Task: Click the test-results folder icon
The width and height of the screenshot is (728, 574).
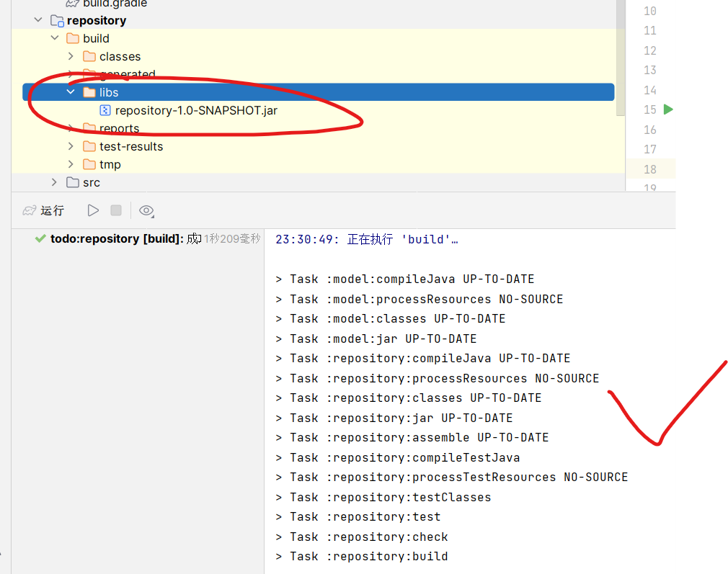Action: [89, 146]
